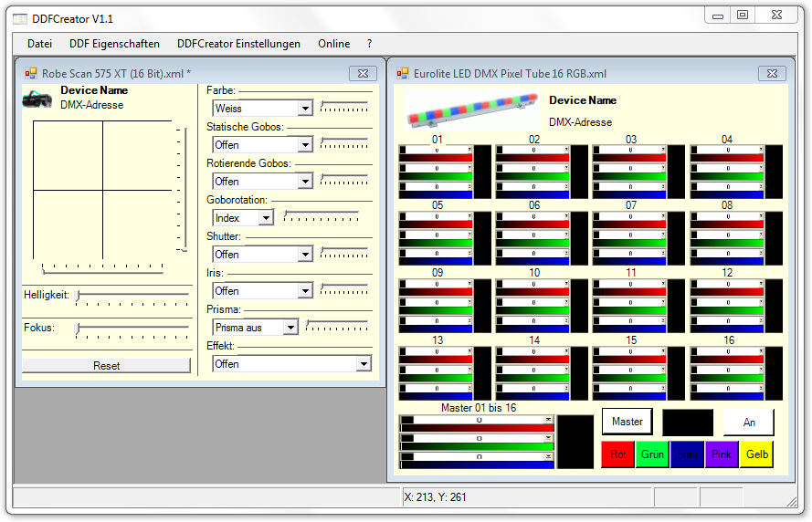Click the Eurolite LED Pixel Tube image
The image size is (812, 522).
(470, 110)
